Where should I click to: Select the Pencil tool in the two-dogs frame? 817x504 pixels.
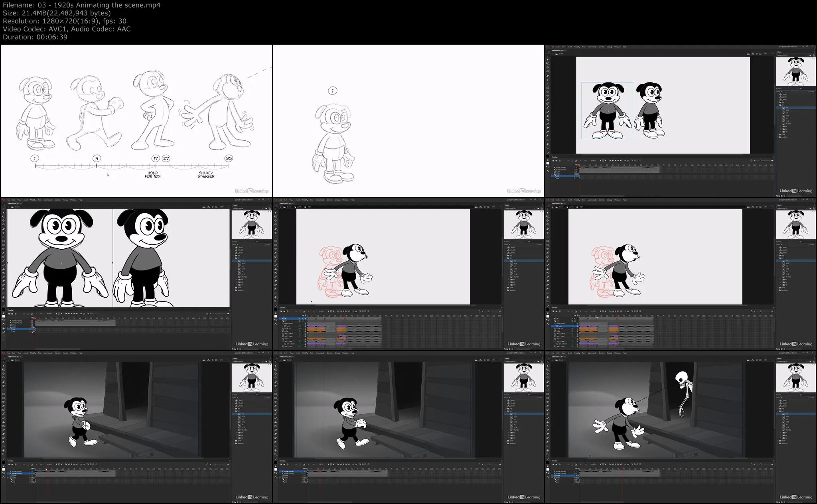click(548, 100)
